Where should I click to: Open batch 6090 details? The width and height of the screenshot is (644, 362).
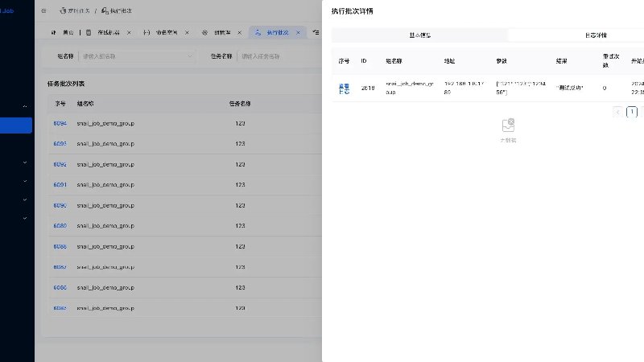[x=60, y=205]
